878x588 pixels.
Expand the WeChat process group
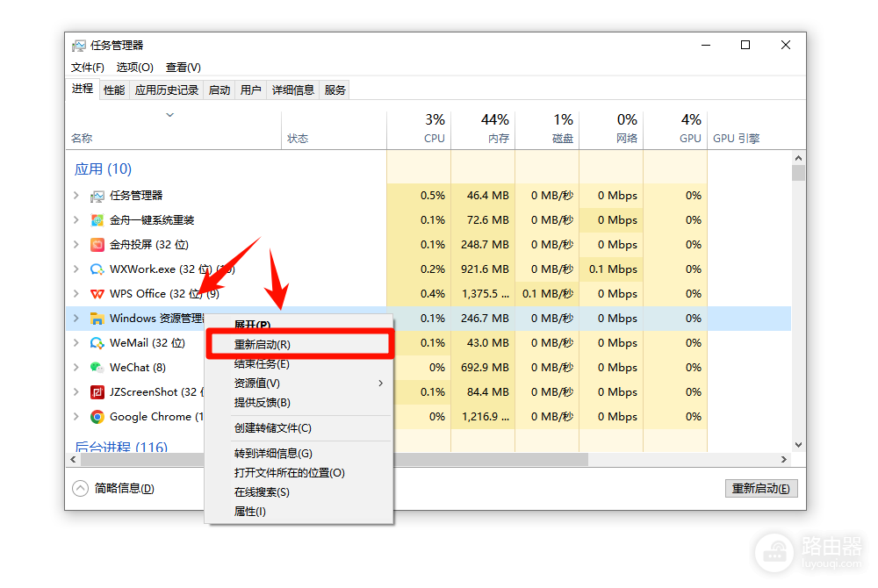pos(76,368)
